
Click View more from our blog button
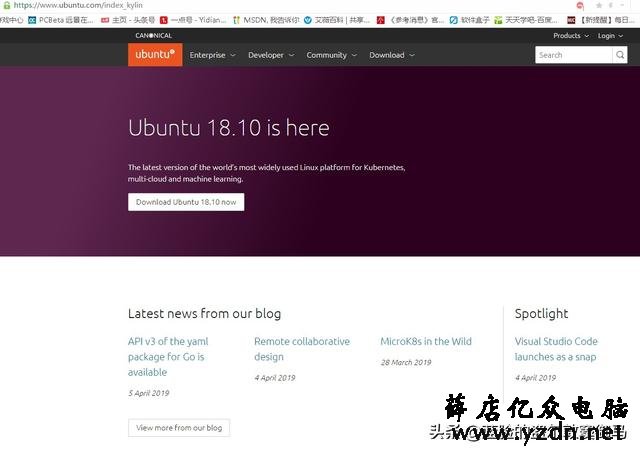(x=179, y=428)
